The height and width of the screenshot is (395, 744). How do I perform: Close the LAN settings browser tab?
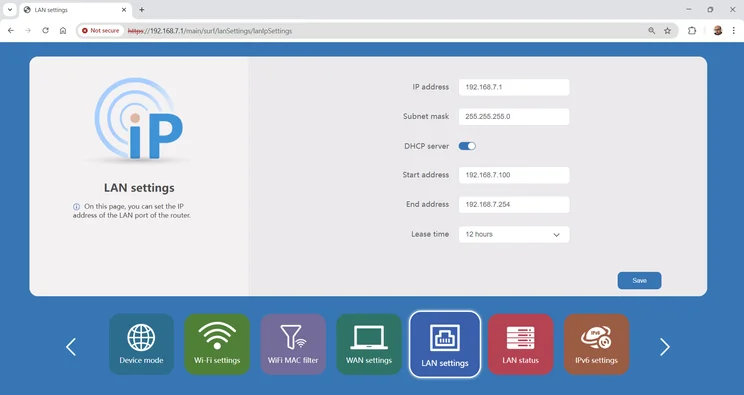pos(124,9)
